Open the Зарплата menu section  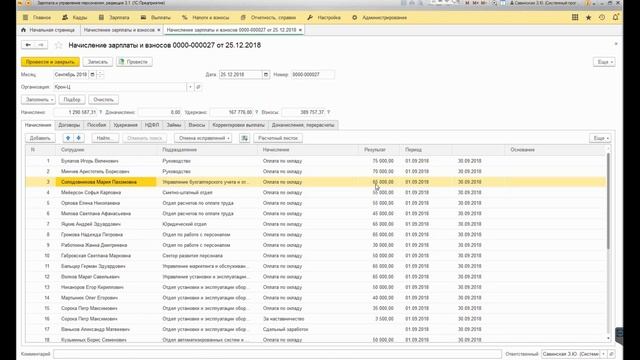pyautogui.click(x=114, y=18)
